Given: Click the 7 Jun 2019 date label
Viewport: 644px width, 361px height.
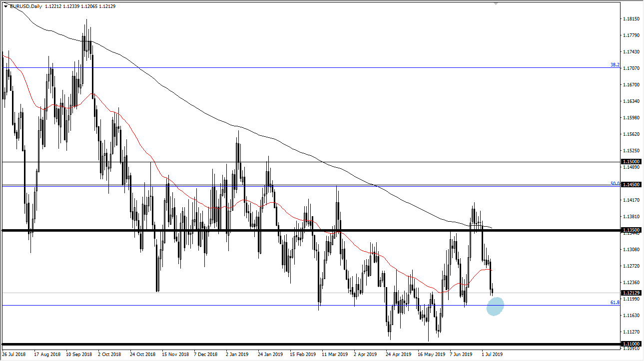Looking at the screenshot, I should [x=461, y=355].
